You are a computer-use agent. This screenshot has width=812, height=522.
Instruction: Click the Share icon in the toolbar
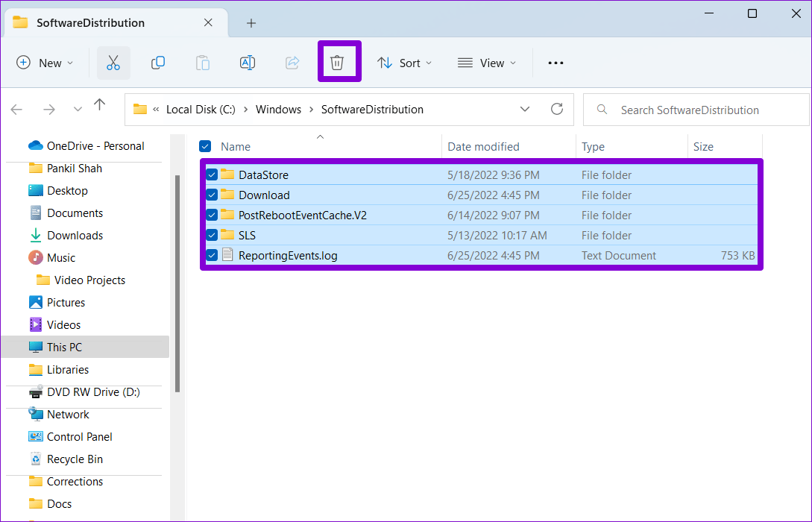[x=292, y=63]
